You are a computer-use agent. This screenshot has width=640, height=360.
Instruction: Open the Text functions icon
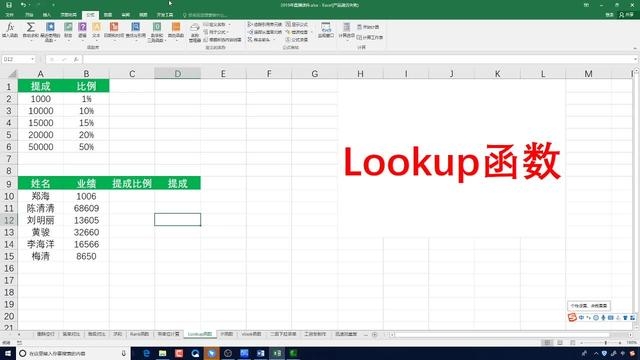tap(96, 30)
